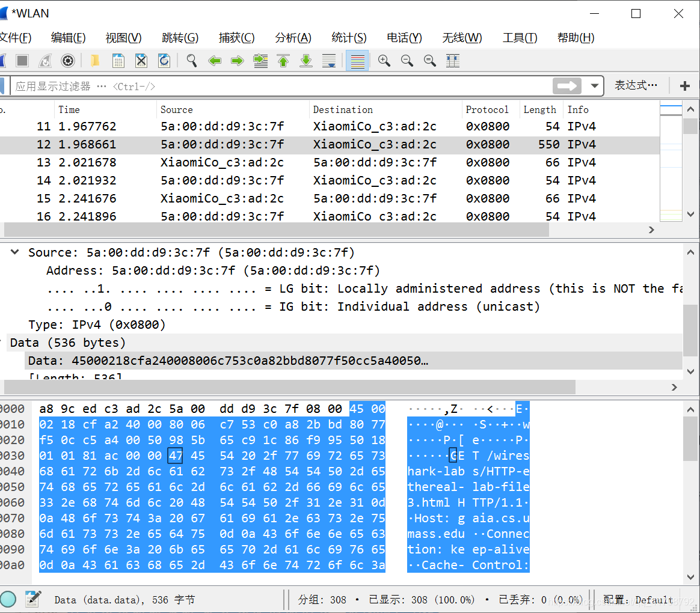Image resolution: width=700 pixels, height=613 pixels.
Task: Click the 表达式… button
Action: point(636,85)
